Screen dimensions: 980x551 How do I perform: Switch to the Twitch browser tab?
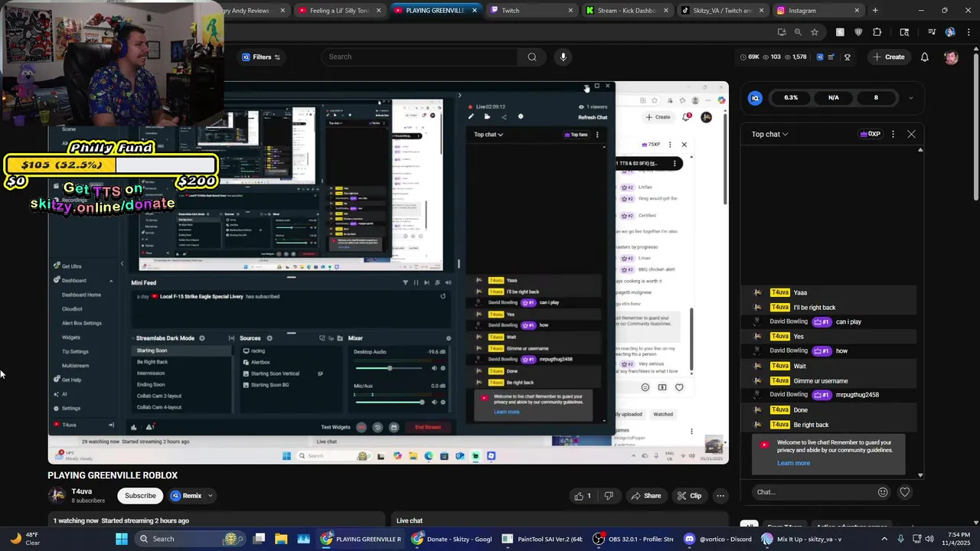(x=531, y=11)
